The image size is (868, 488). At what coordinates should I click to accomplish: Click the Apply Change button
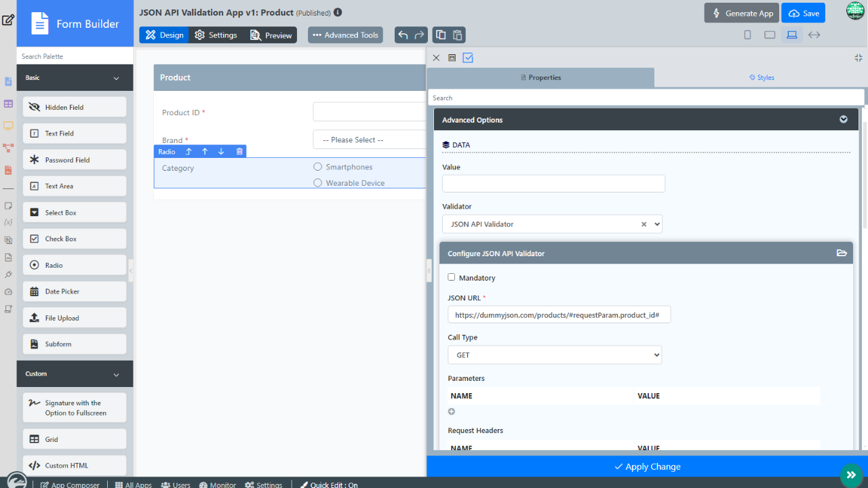point(647,466)
